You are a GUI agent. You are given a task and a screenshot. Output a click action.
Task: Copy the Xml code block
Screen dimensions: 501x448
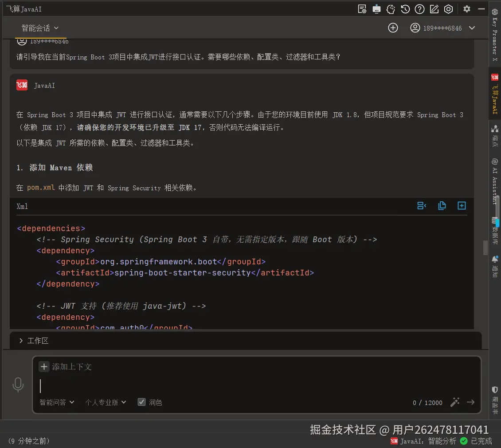click(x=442, y=206)
